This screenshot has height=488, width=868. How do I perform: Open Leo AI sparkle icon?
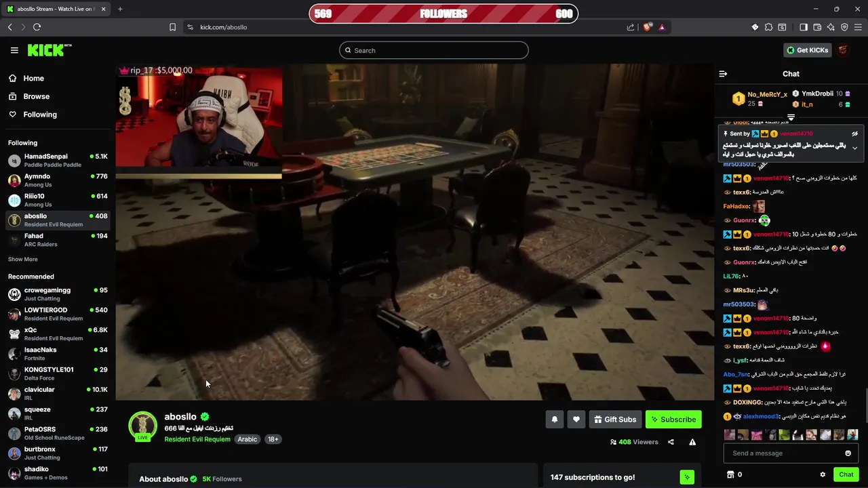click(831, 27)
